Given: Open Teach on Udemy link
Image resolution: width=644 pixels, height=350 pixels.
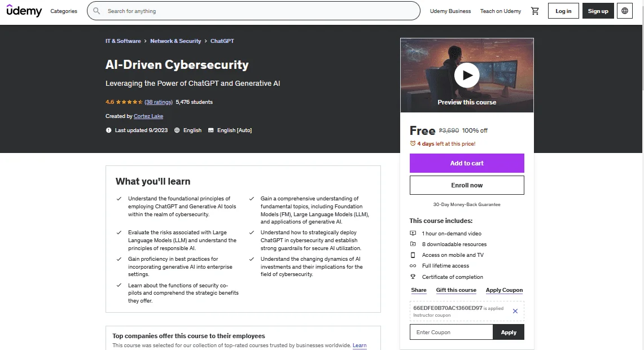Looking at the screenshot, I should 501,11.
